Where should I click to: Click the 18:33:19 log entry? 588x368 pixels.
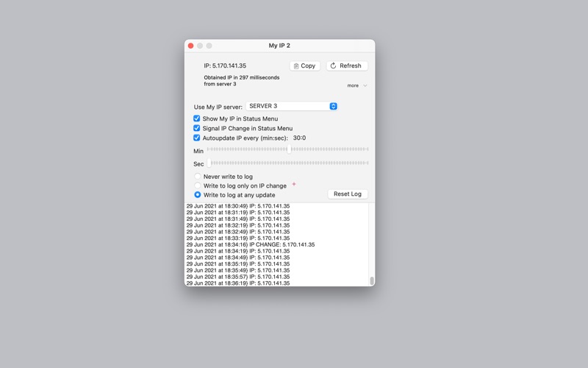tap(238, 238)
